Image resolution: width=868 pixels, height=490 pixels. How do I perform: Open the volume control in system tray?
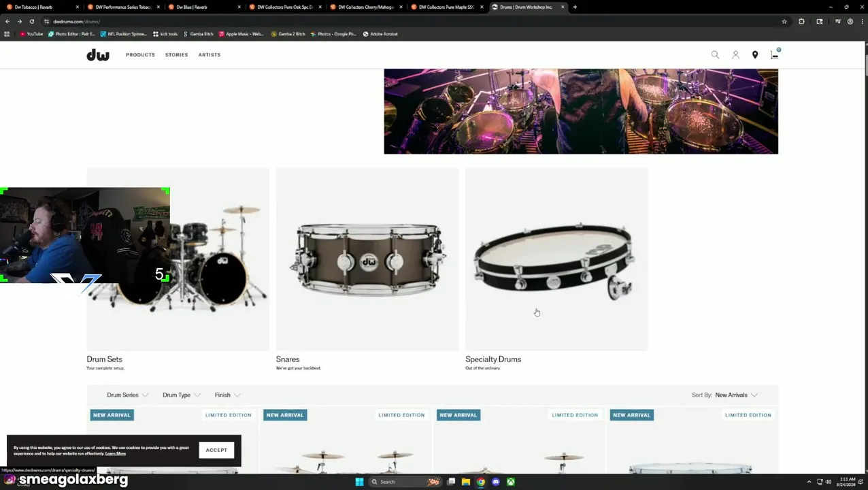829,482
